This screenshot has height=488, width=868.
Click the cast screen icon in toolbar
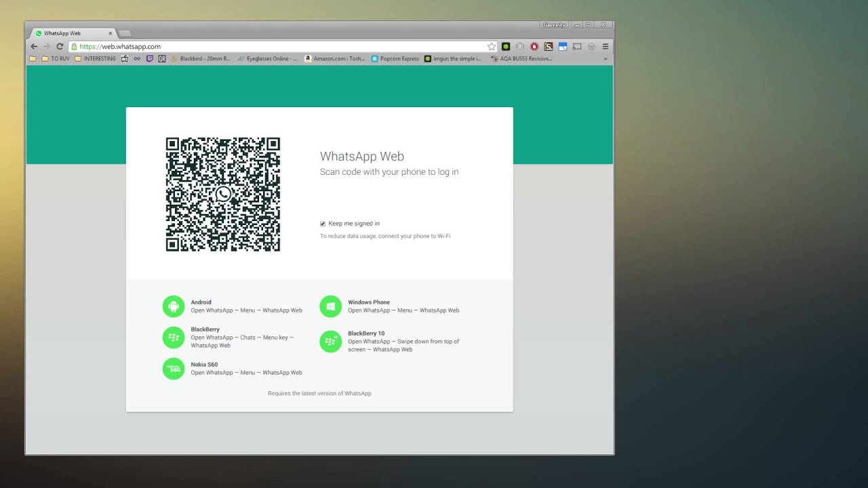pyautogui.click(x=577, y=47)
